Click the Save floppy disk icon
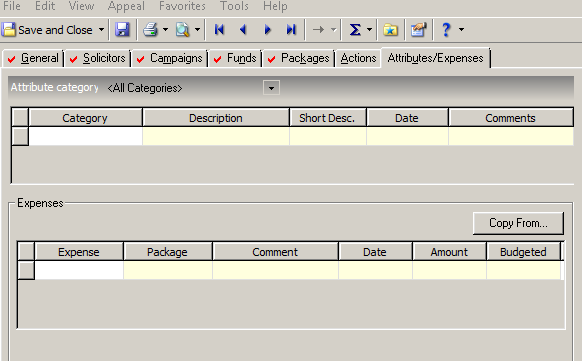582x361 pixels. tap(122, 30)
